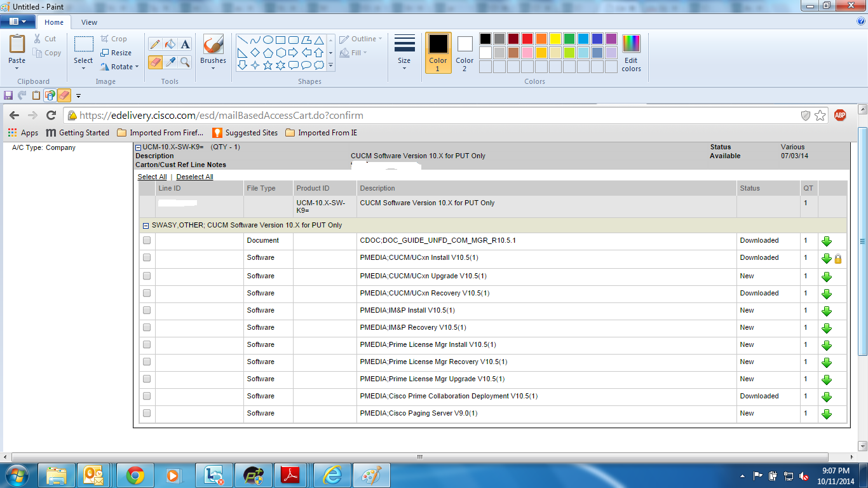Image resolution: width=868 pixels, height=488 pixels.
Task: Choose the Oval shape
Action: point(268,39)
